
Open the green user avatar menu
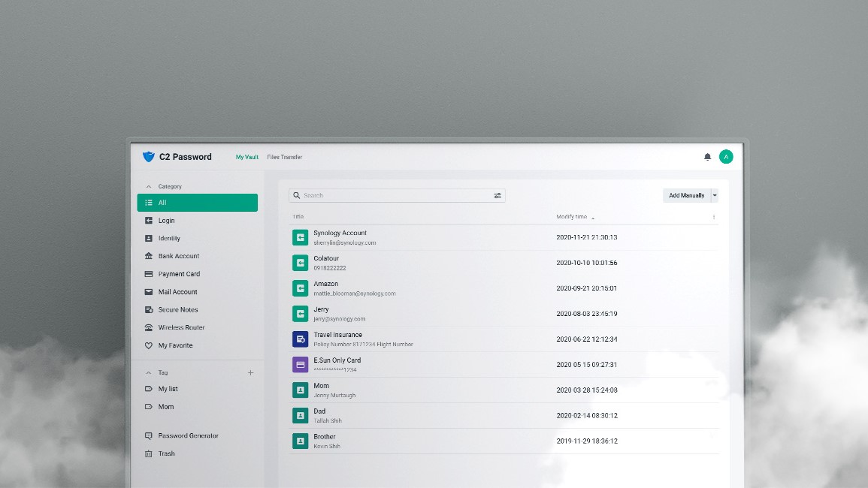(x=726, y=157)
